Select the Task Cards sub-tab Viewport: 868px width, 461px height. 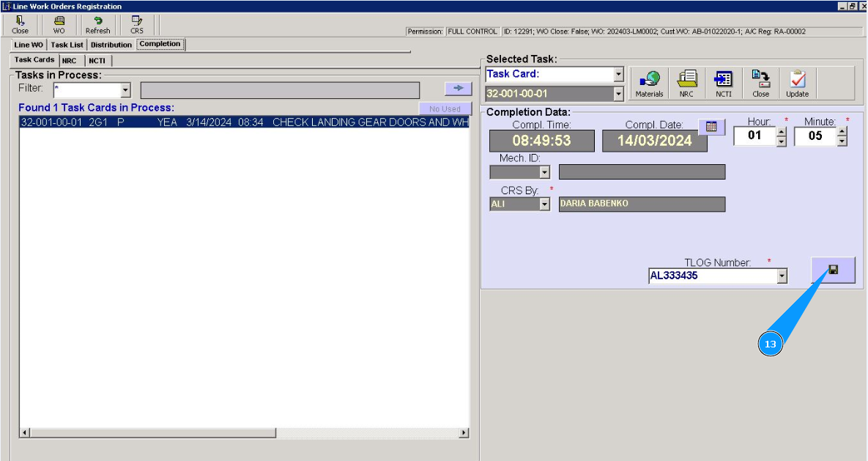click(34, 60)
